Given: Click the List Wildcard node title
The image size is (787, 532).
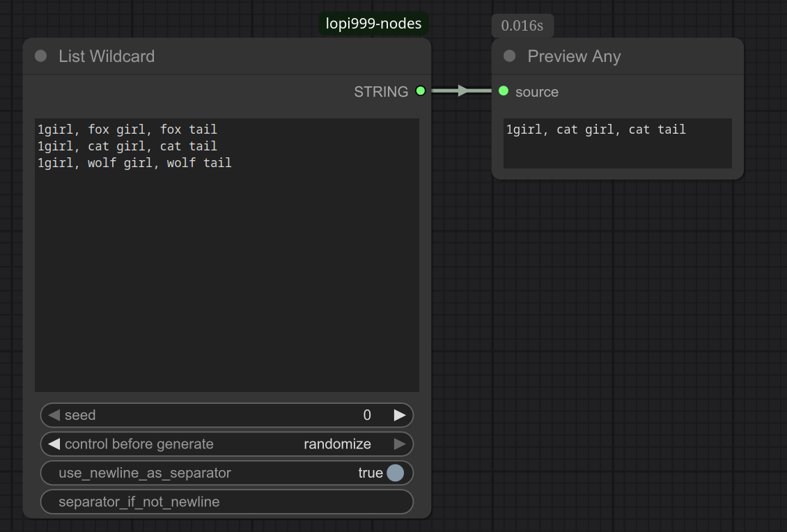Looking at the screenshot, I should [x=107, y=56].
